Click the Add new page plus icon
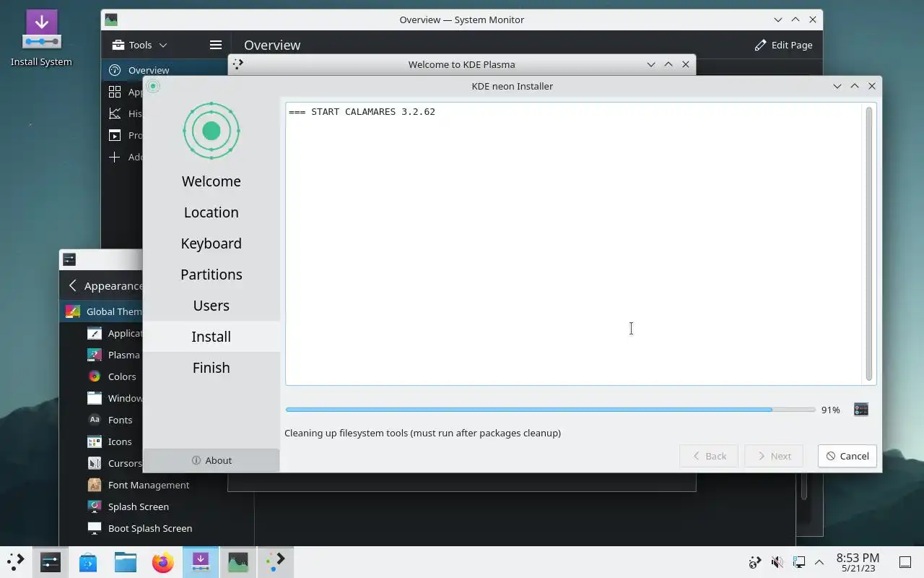This screenshot has height=578, width=924. (115, 157)
